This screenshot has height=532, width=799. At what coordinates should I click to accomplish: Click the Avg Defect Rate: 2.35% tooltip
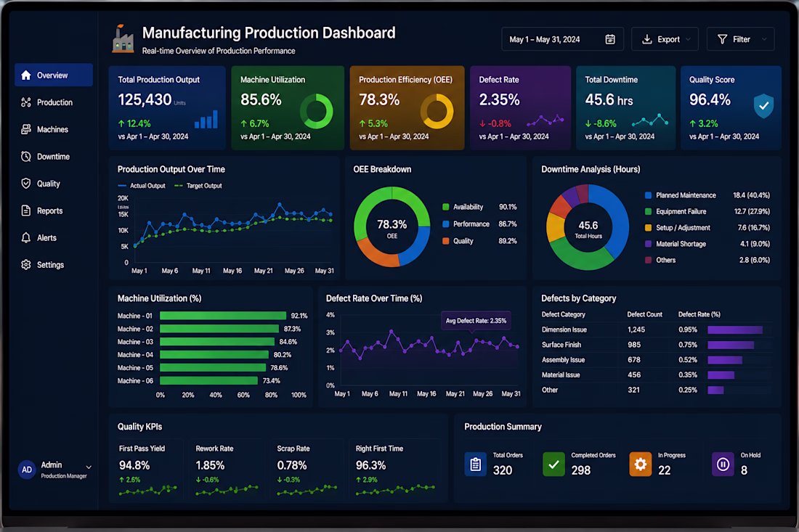click(476, 321)
